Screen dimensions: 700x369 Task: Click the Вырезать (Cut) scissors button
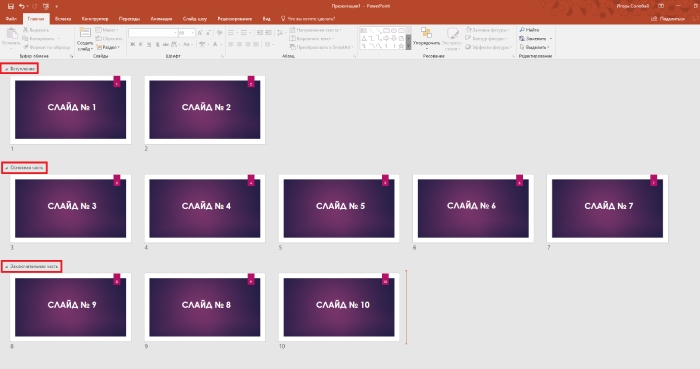(36, 30)
